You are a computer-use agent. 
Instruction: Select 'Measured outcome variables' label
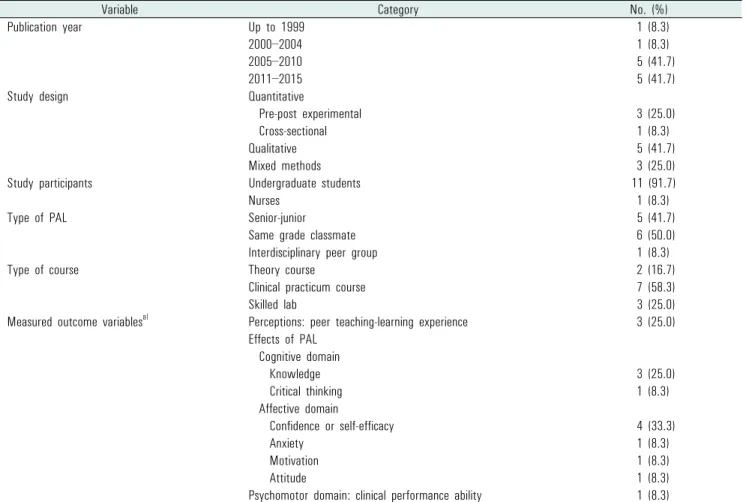[x=78, y=322]
